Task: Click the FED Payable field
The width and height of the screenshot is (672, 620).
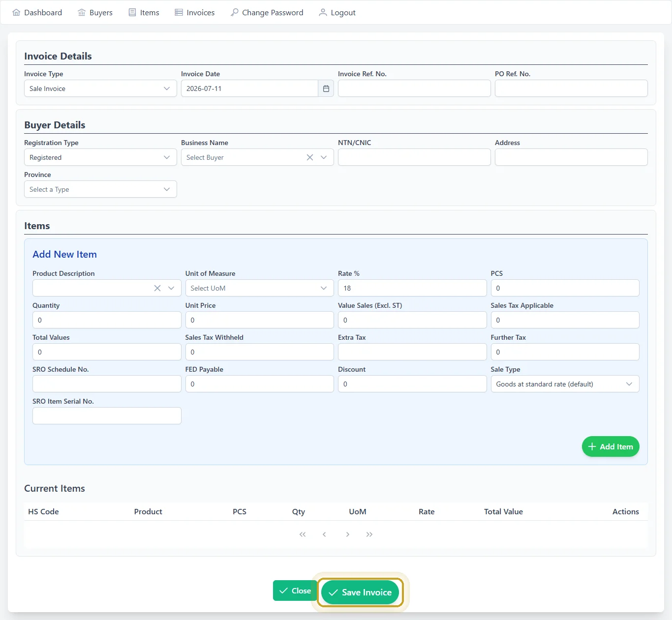Action: pos(259,384)
